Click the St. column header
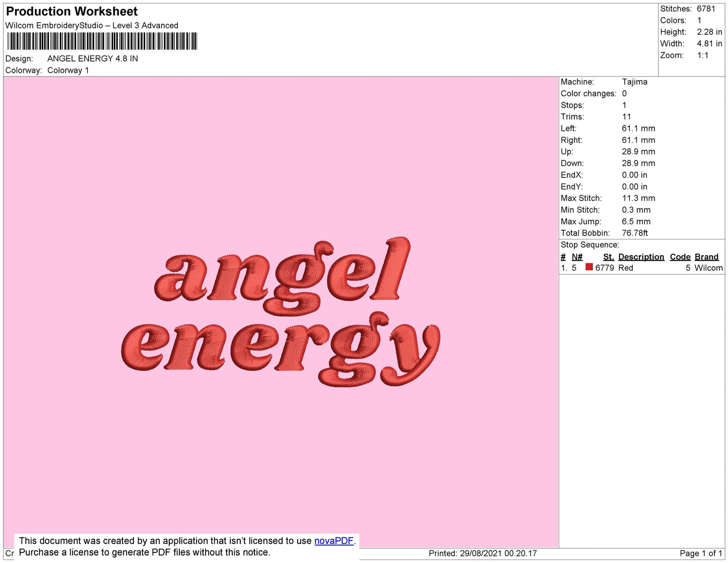 609,257
